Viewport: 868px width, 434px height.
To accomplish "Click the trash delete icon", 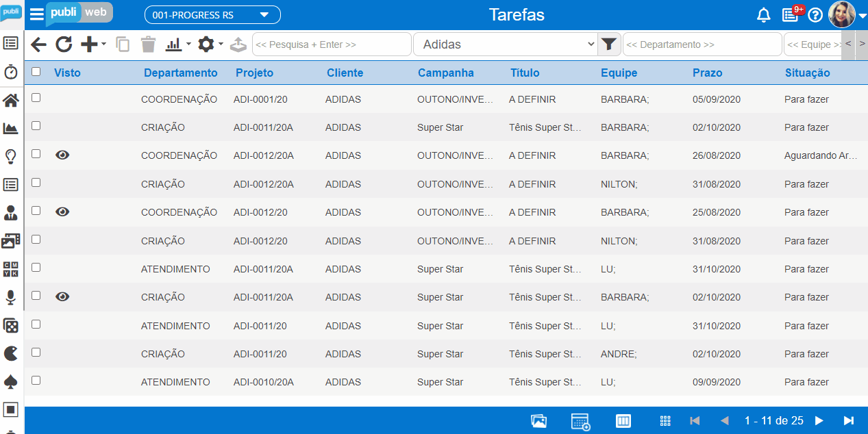I will 148,44.
